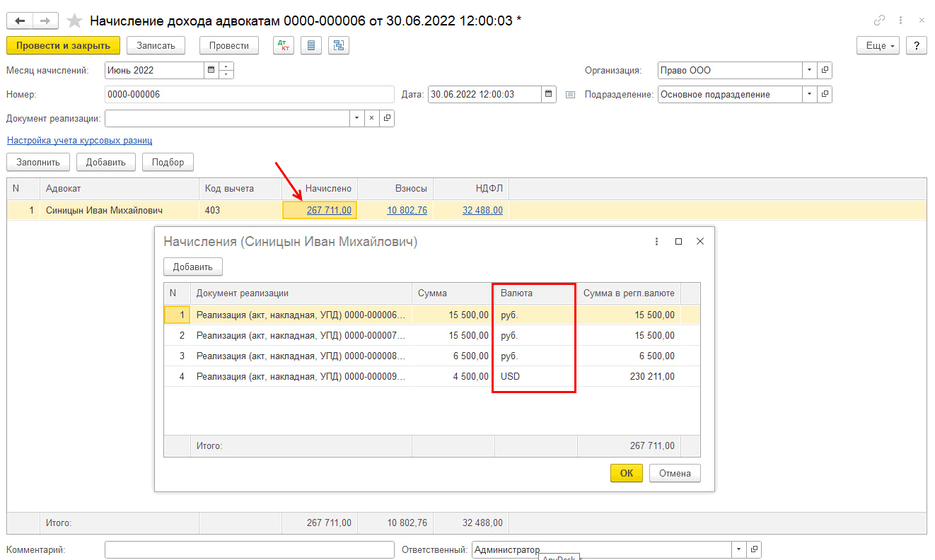Select the USD row in the dialog
935x560 pixels.
tap(509, 377)
